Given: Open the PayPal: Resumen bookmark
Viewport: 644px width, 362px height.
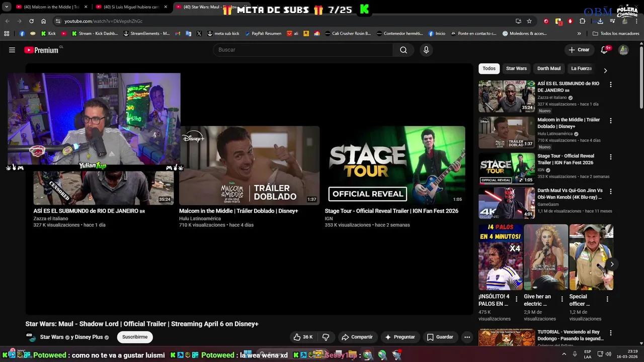Looking at the screenshot, I should coord(263,34).
